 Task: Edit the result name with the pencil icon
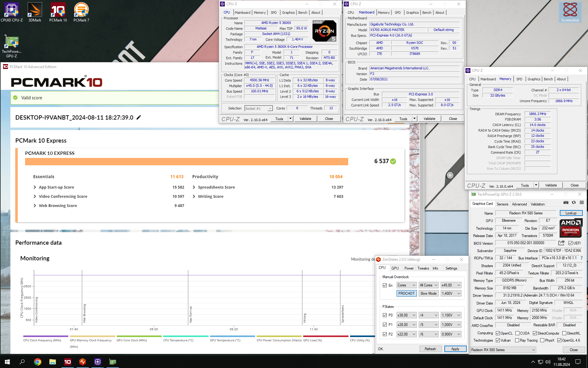[x=139, y=117]
